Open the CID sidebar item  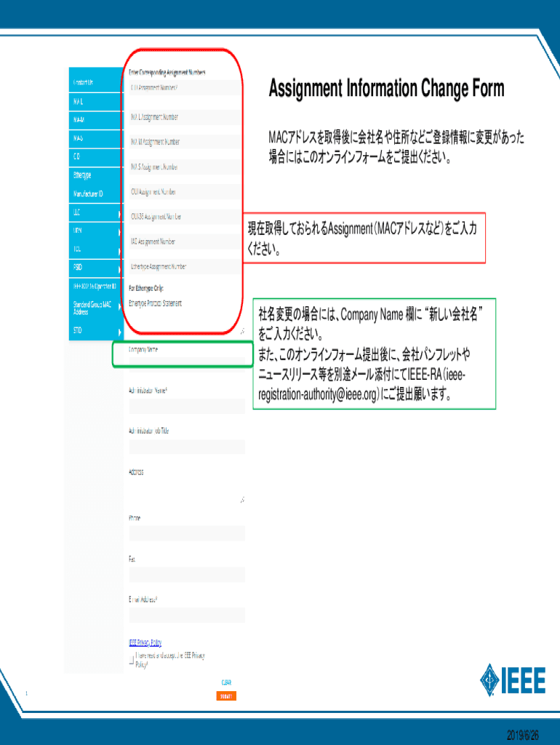click(x=96, y=157)
